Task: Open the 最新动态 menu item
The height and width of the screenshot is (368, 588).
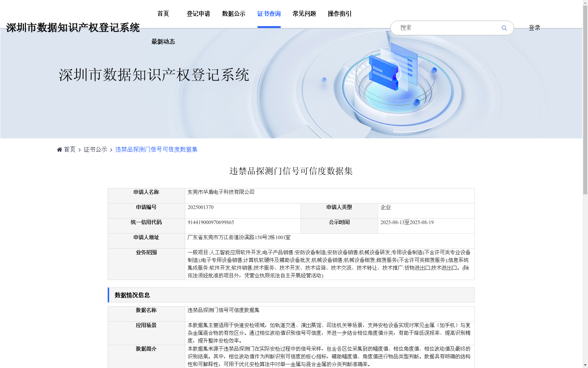Action: click(x=163, y=42)
